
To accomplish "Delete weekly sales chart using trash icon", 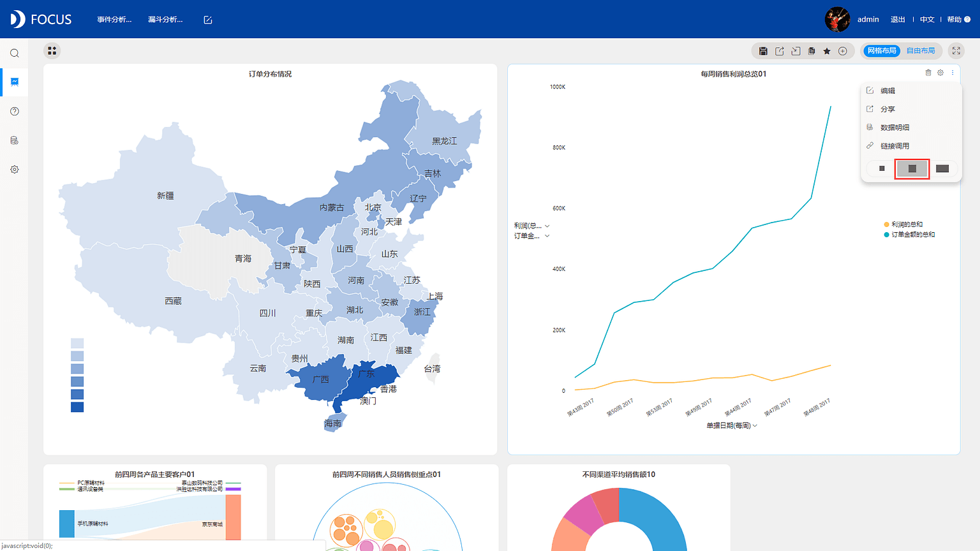I will pyautogui.click(x=928, y=73).
